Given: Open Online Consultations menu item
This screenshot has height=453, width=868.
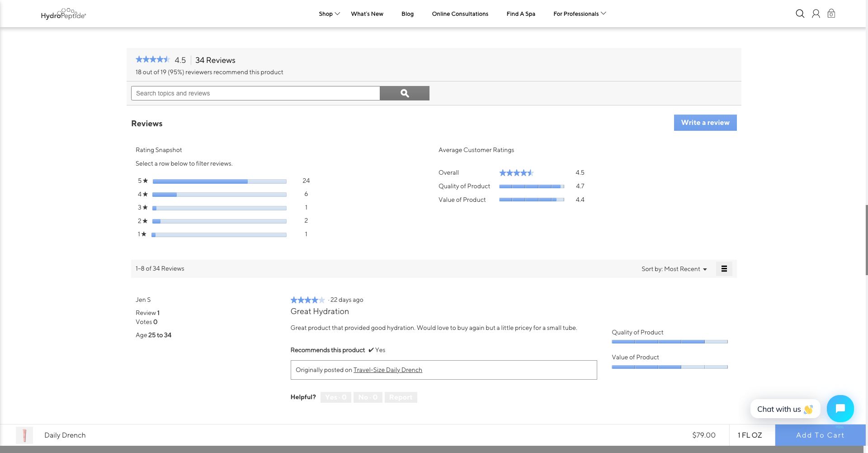Looking at the screenshot, I should pyautogui.click(x=460, y=14).
